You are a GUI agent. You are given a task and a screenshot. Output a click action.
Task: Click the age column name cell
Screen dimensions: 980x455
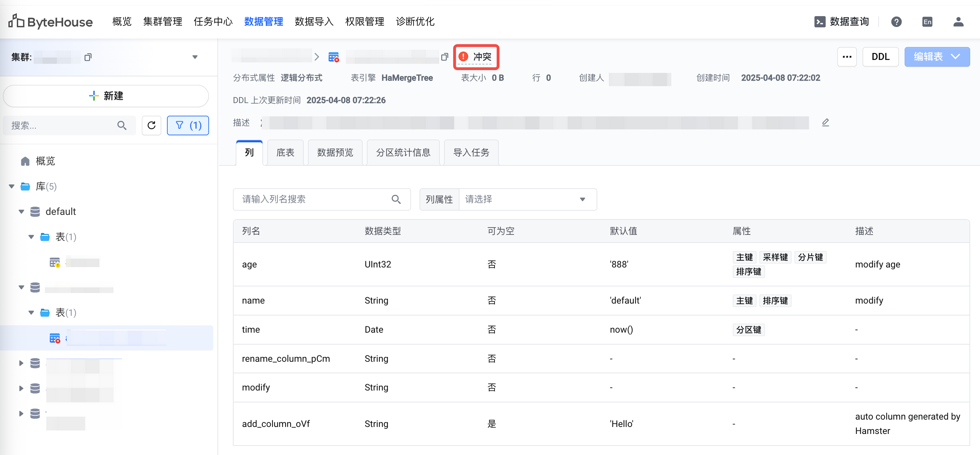(249, 265)
